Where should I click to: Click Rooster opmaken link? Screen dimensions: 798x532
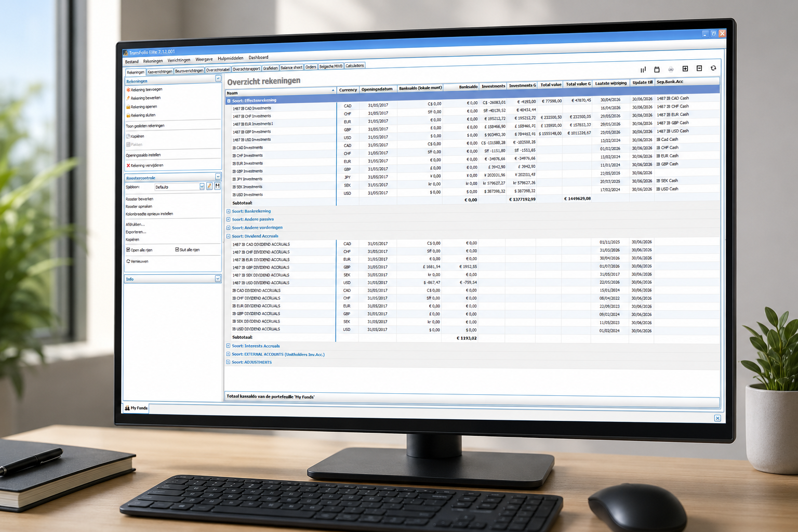click(x=139, y=206)
